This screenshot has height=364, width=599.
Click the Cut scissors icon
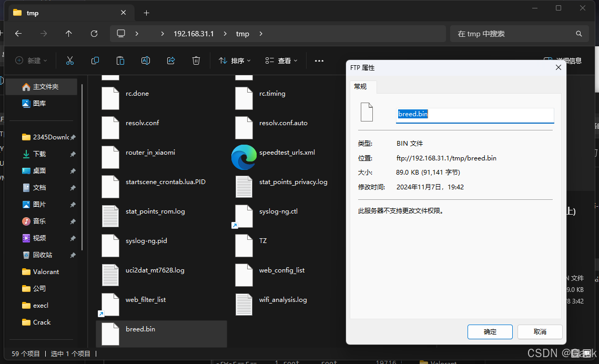point(69,60)
